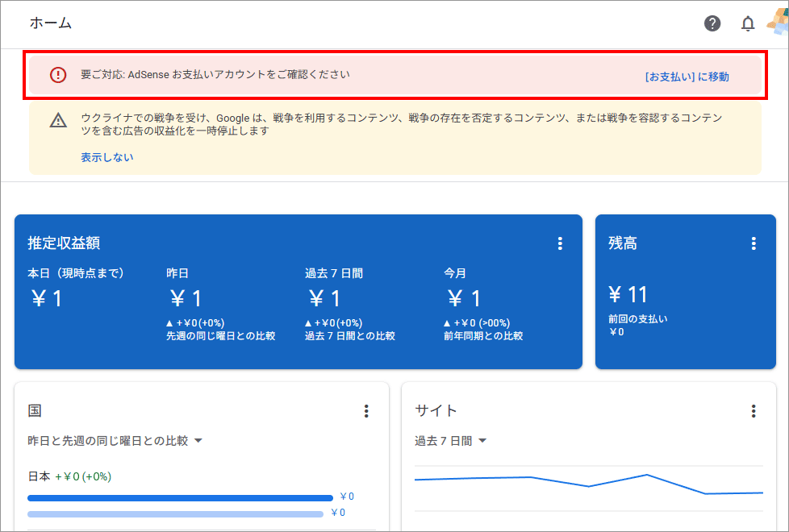This screenshot has width=789, height=532.
Task: Expand the 昨日と先週の同じ曜日との比較 dropdown
Action: 115,440
